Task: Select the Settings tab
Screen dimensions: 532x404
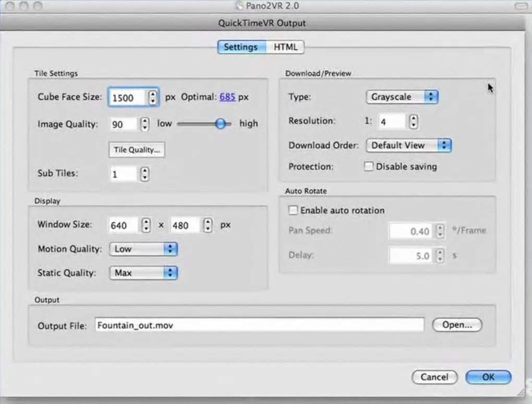Action: point(241,47)
